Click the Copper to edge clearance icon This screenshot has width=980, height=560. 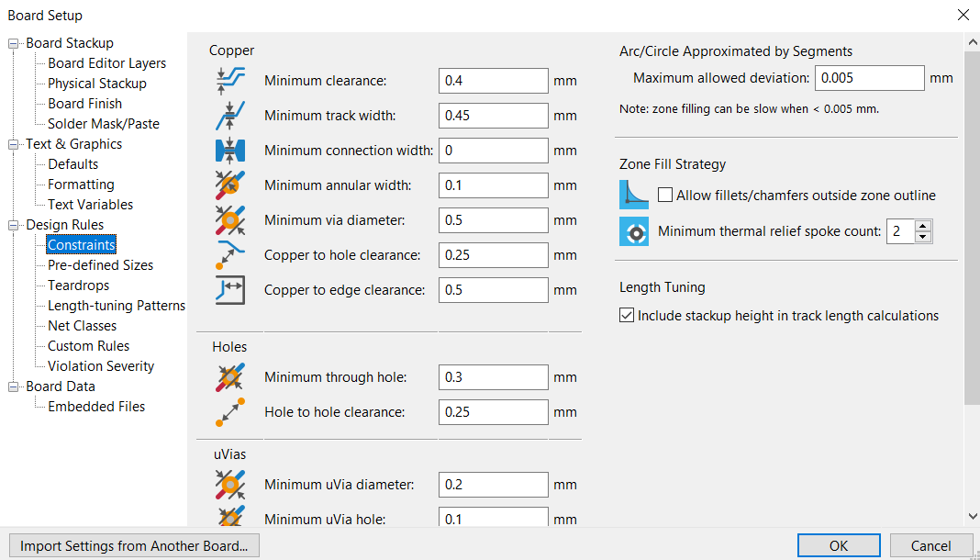[227, 290]
